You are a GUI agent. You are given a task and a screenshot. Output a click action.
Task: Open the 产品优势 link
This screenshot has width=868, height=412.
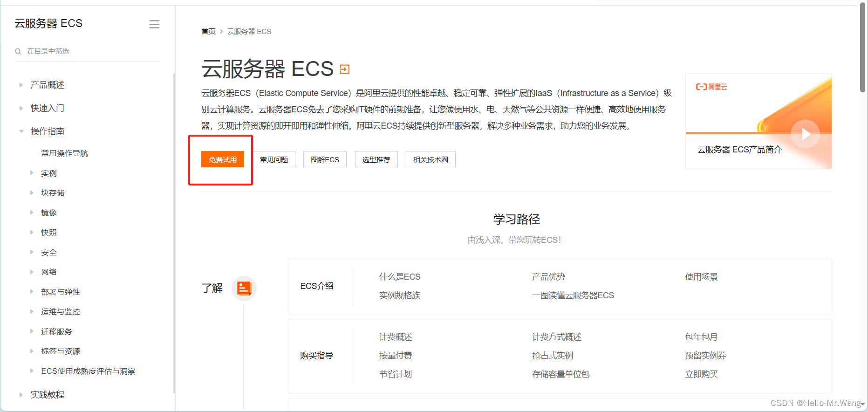click(548, 277)
